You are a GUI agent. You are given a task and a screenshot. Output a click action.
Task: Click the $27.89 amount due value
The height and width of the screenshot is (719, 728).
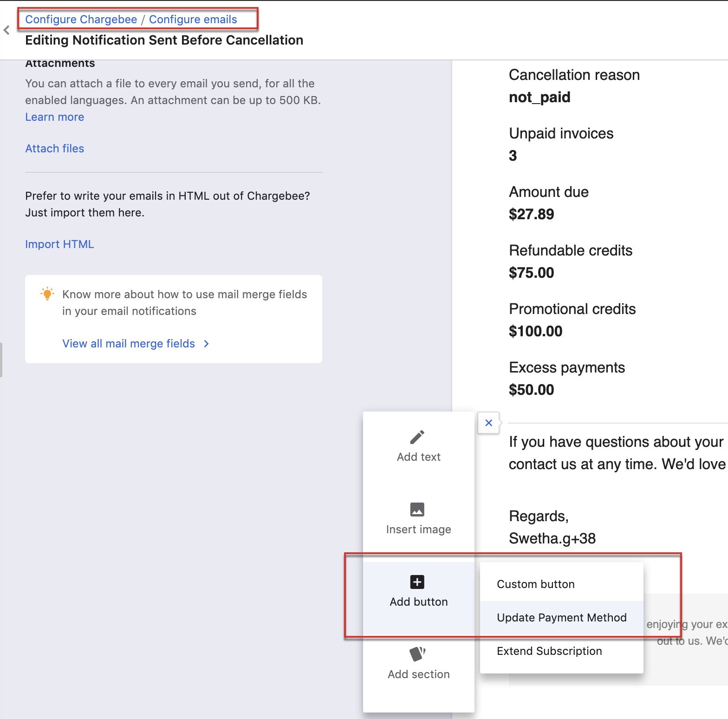tap(531, 214)
